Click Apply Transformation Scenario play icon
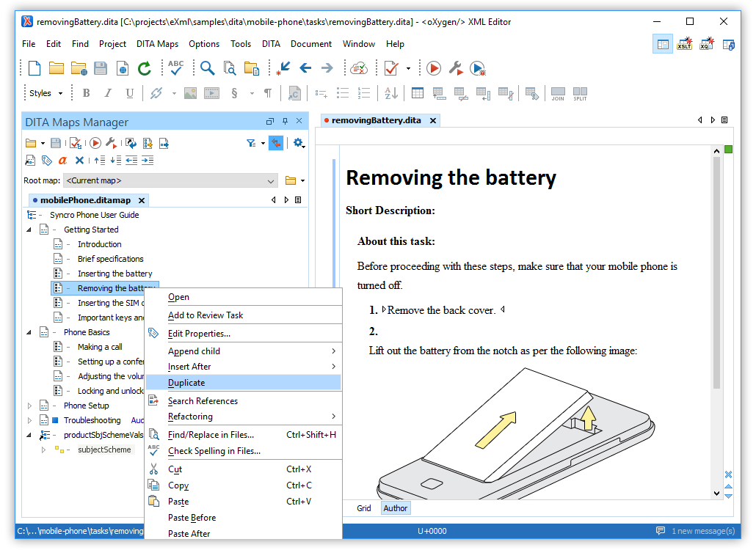The image size is (756, 550). (x=434, y=68)
